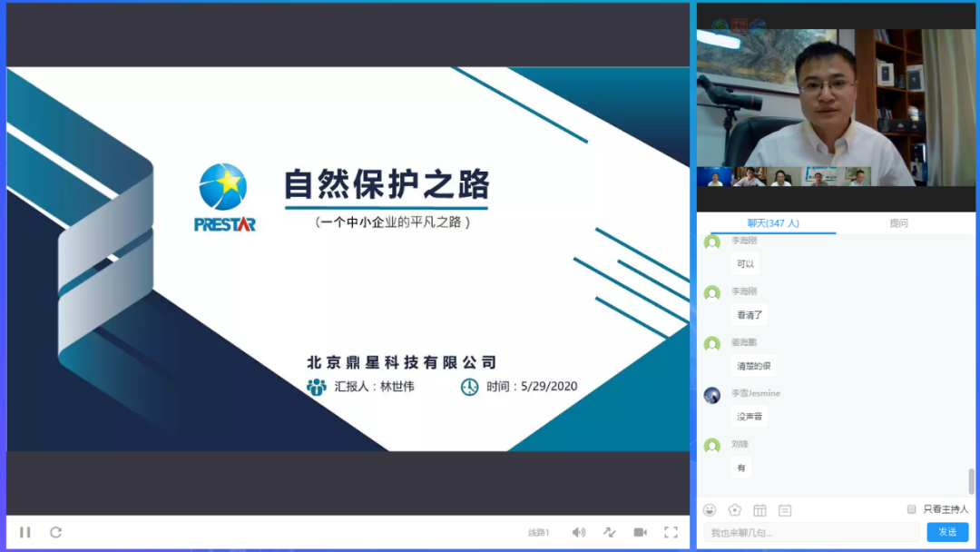This screenshot has height=552, width=980.
Task: Open the calendar icon in chat toolbar
Action: point(759,510)
